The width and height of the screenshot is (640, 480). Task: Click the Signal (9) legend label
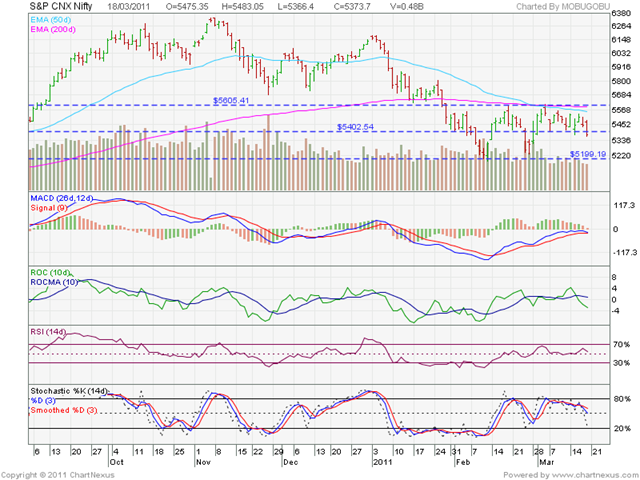pos(49,208)
